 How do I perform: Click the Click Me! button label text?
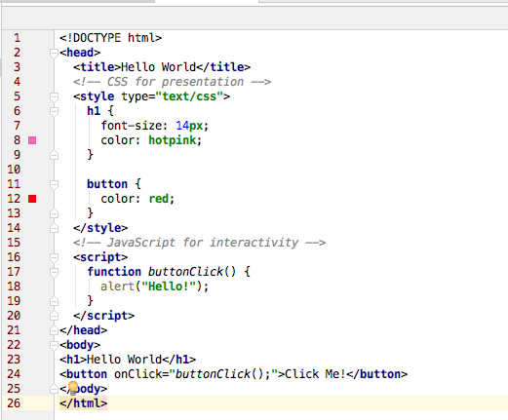coord(315,374)
